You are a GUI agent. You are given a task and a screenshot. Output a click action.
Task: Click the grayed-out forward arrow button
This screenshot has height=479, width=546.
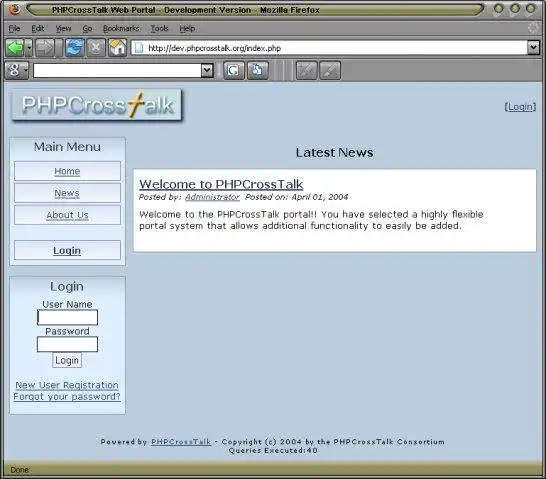[46, 48]
